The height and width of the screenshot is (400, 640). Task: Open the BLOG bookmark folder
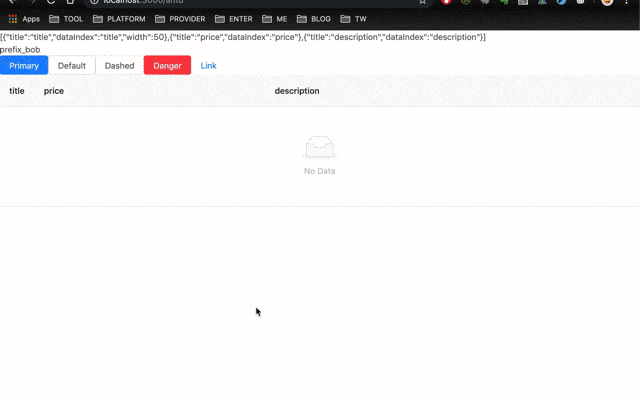pos(314,19)
